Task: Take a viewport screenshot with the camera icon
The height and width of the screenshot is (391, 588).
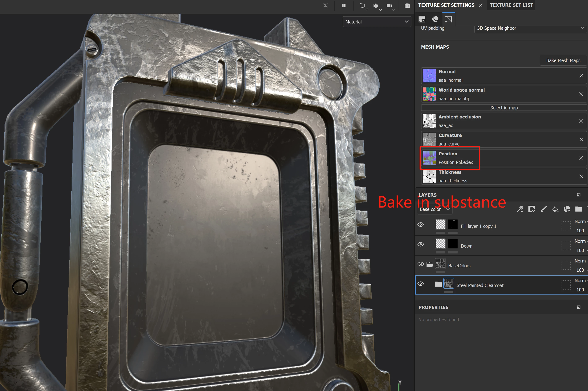Action: 407,5
